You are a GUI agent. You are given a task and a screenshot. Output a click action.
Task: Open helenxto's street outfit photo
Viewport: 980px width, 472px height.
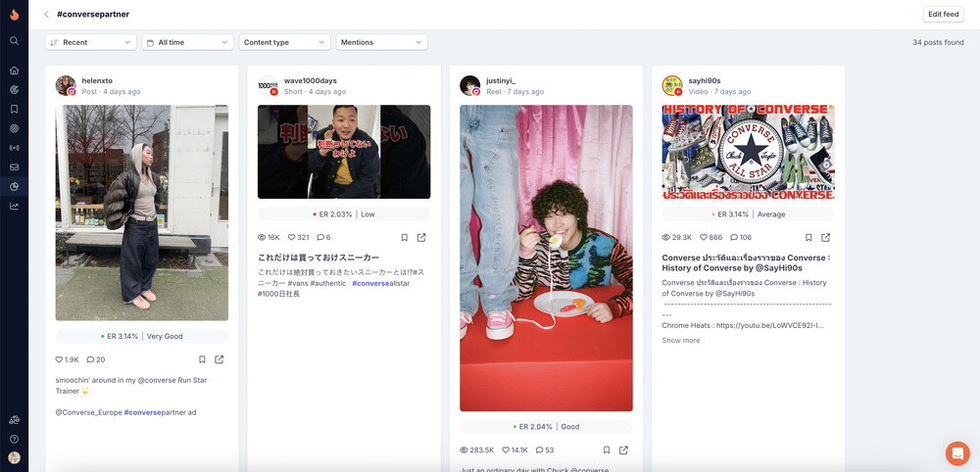(x=142, y=212)
